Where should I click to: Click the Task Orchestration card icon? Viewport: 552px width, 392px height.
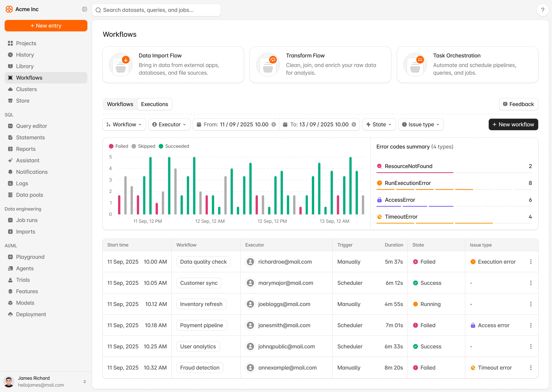click(415, 65)
